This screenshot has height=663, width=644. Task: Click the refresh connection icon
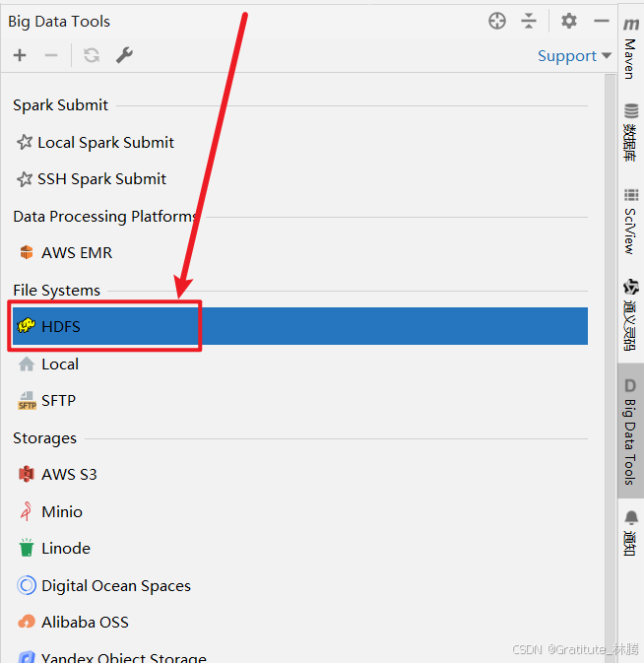click(x=92, y=55)
